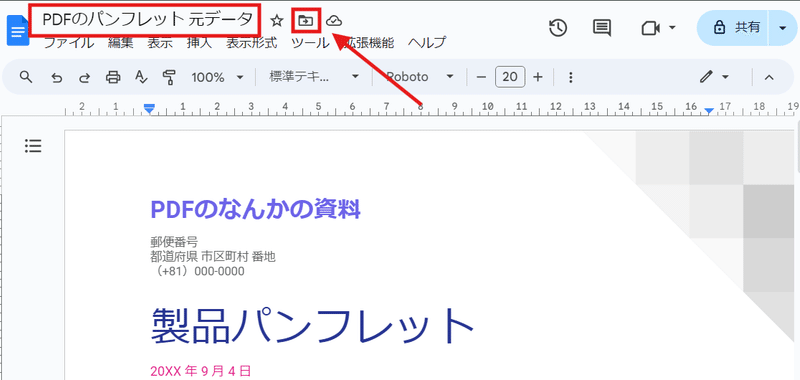Print the document

(113, 78)
